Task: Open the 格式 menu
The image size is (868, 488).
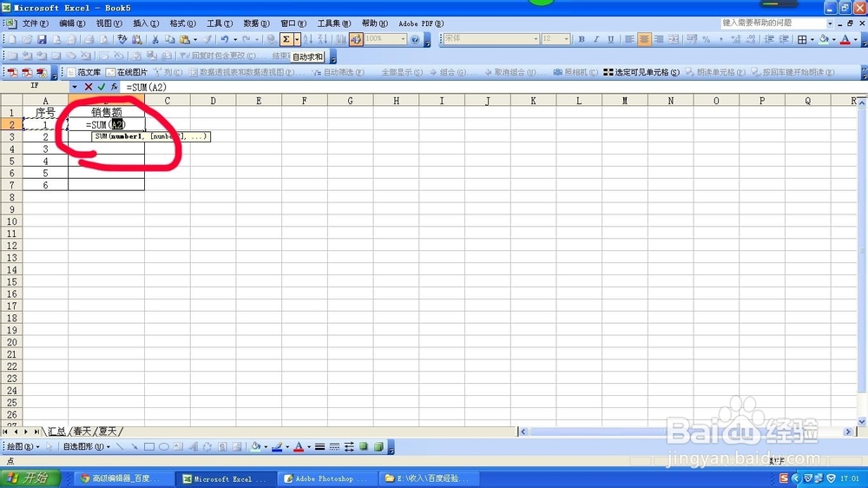Action: point(182,23)
